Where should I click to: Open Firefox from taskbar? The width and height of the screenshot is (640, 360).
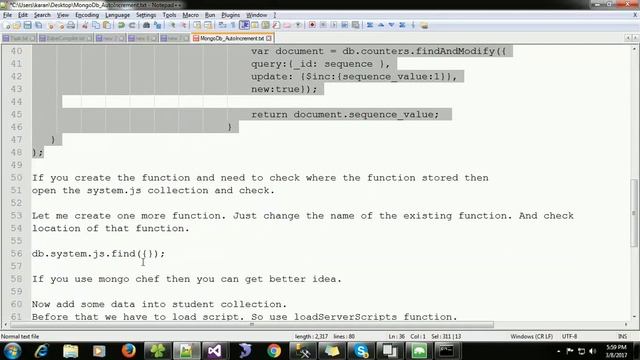pos(129,351)
